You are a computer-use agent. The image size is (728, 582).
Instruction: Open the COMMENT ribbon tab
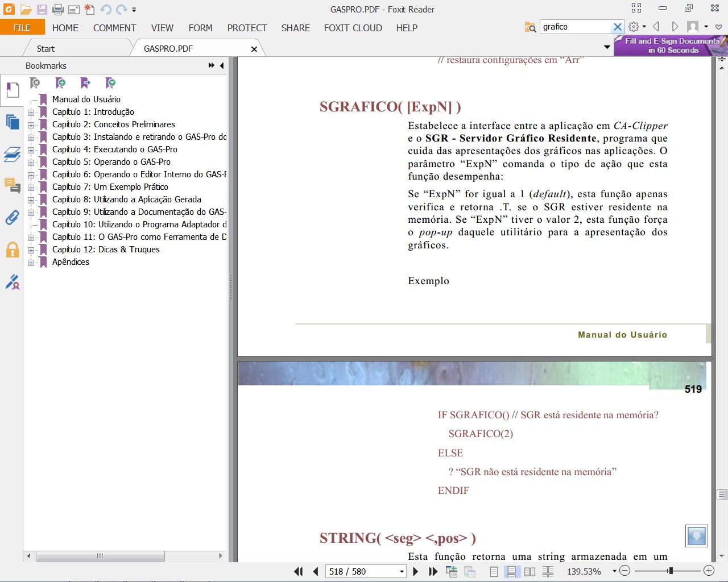pyautogui.click(x=114, y=28)
